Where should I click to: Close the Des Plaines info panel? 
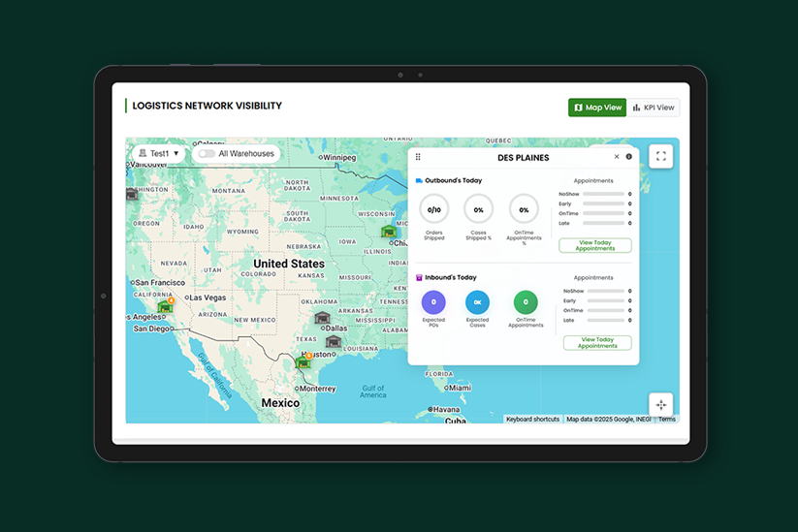pos(617,157)
